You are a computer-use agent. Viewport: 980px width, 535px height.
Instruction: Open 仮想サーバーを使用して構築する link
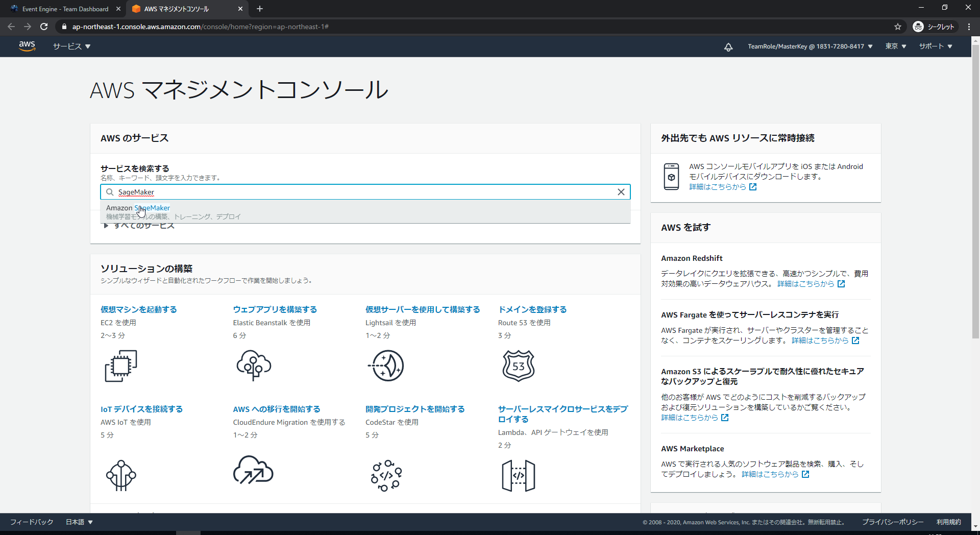point(423,309)
